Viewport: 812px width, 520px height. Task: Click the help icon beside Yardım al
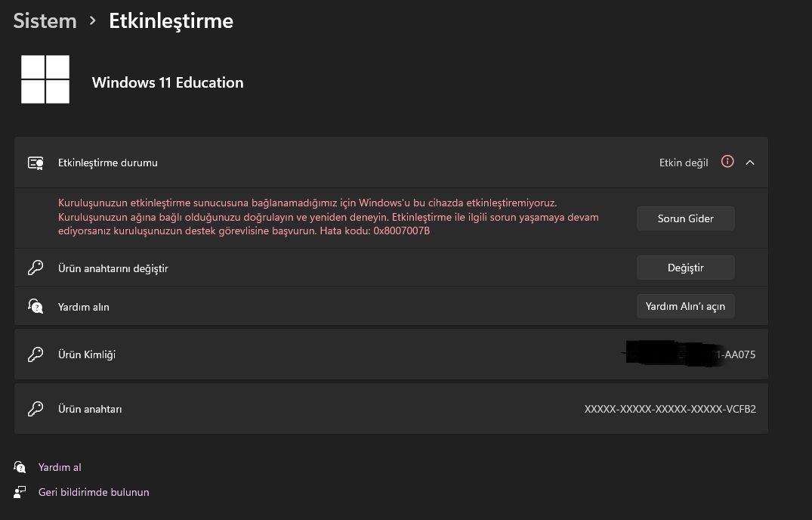tap(20, 467)
